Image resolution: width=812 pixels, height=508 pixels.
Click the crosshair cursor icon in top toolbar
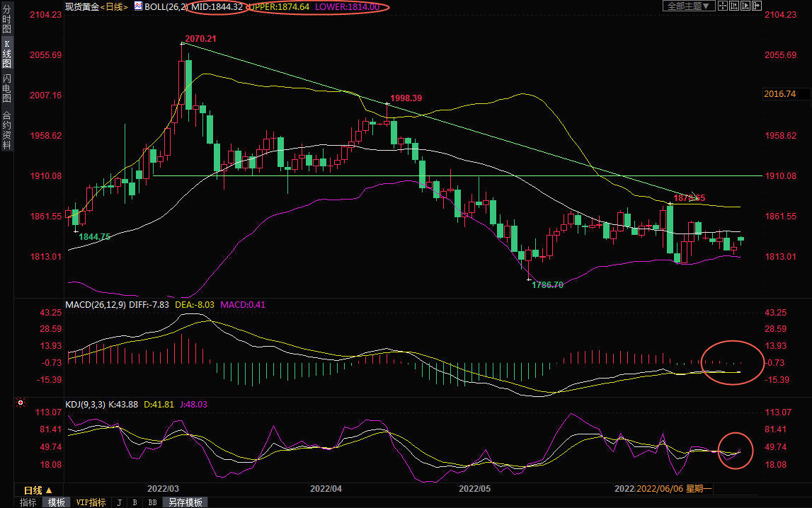point(723,6)
